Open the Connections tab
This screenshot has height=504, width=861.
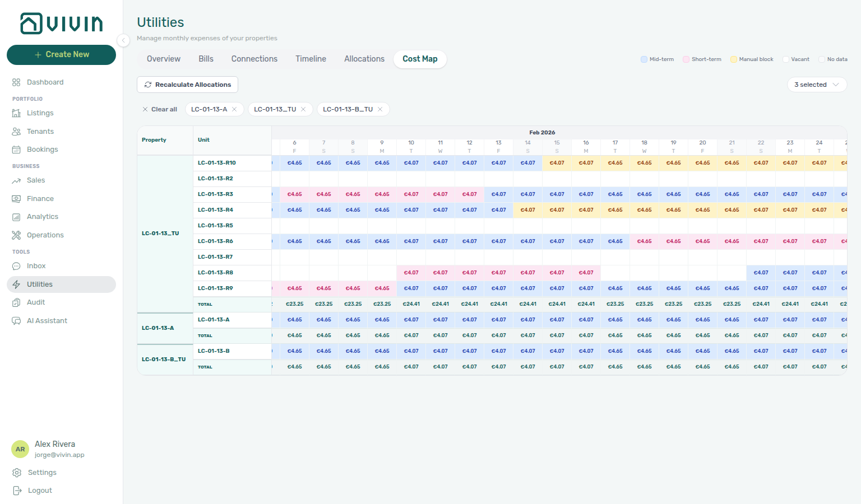[x=254, y=59]
